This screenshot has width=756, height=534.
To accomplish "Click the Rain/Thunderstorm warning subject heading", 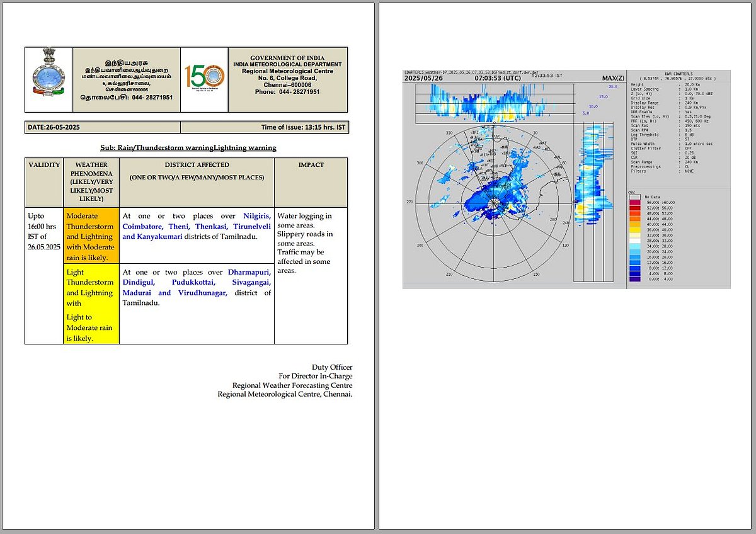I will (x=188, y=148).
